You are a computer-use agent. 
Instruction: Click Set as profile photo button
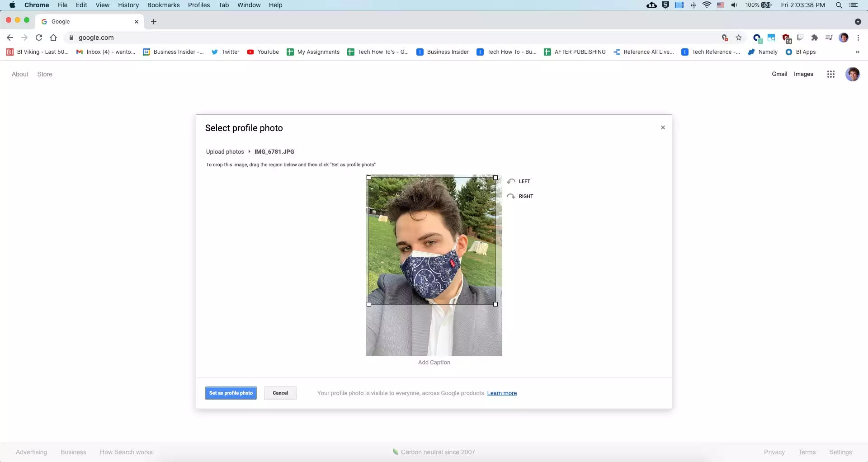point(231,393)
